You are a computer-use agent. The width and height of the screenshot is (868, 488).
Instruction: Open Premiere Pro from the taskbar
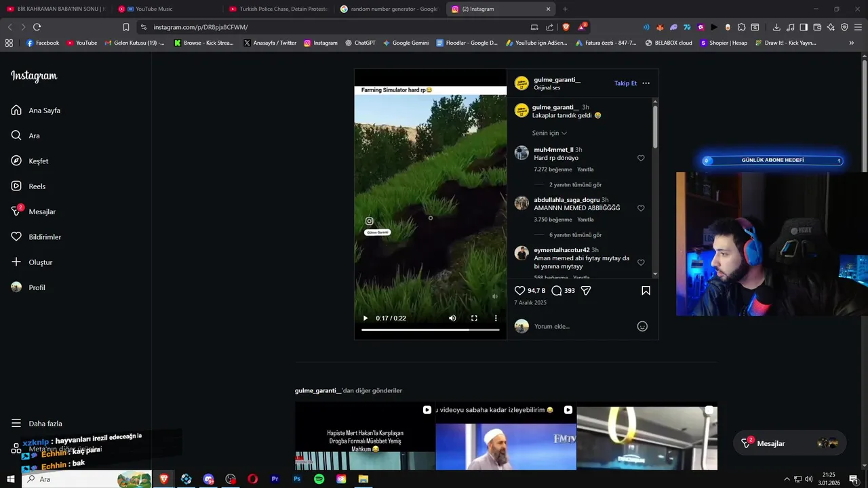click(275, 479)
